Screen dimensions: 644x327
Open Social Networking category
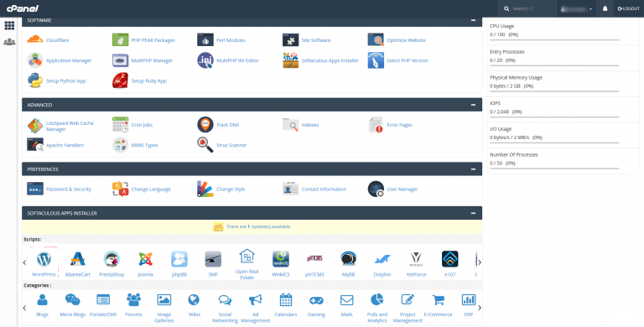pyautogui.click(x=225, y=308)
